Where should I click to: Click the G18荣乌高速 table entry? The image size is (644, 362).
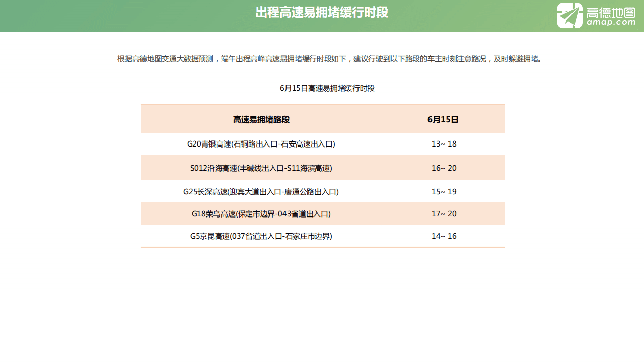(261, 213)
